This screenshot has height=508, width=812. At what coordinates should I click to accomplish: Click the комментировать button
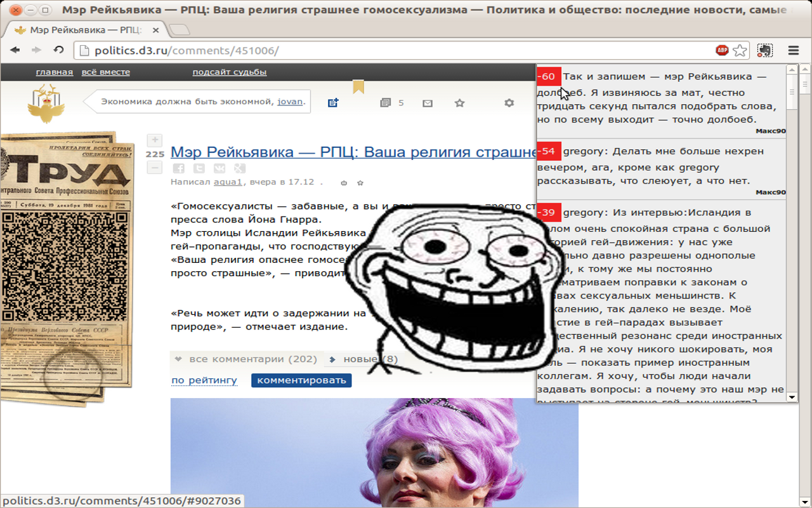301,380
